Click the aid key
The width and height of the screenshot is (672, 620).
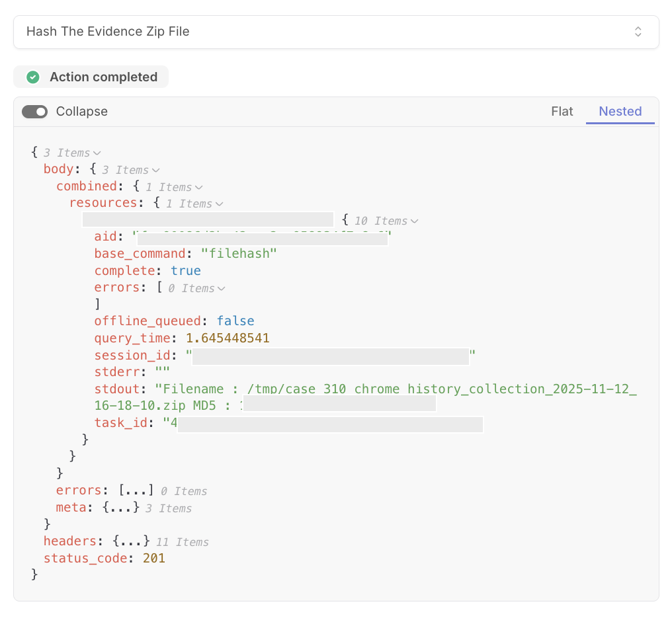(105, 237)
